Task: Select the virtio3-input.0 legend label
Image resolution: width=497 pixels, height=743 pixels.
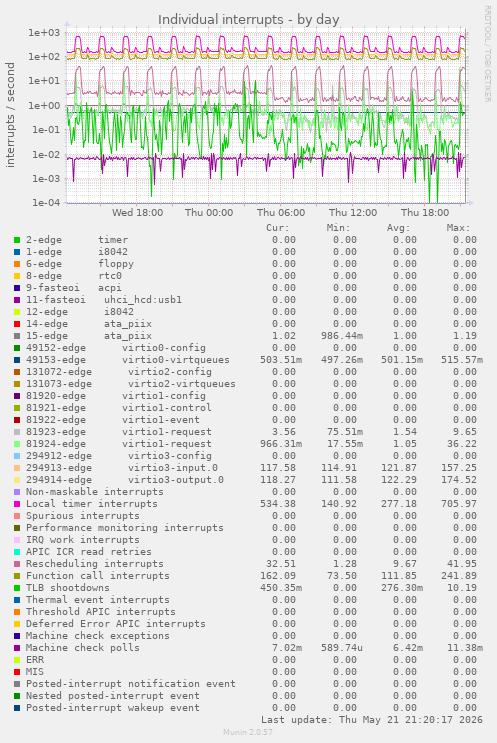Action: pos(172,468)
